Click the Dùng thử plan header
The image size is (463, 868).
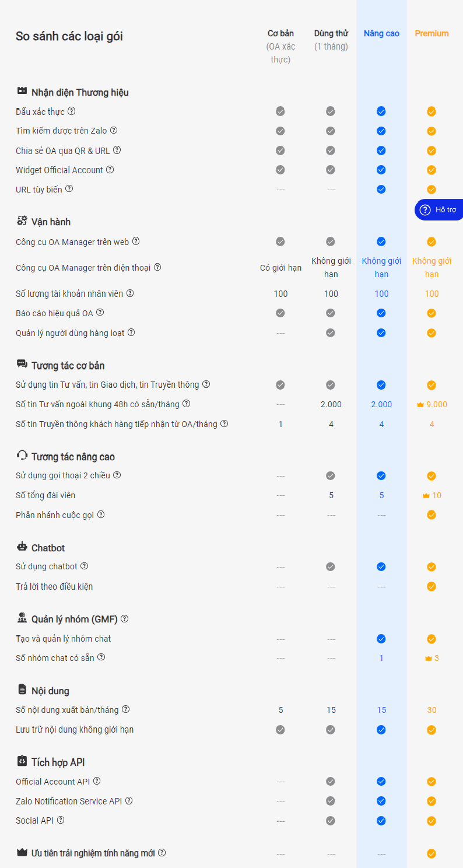[x=331, y=33]
